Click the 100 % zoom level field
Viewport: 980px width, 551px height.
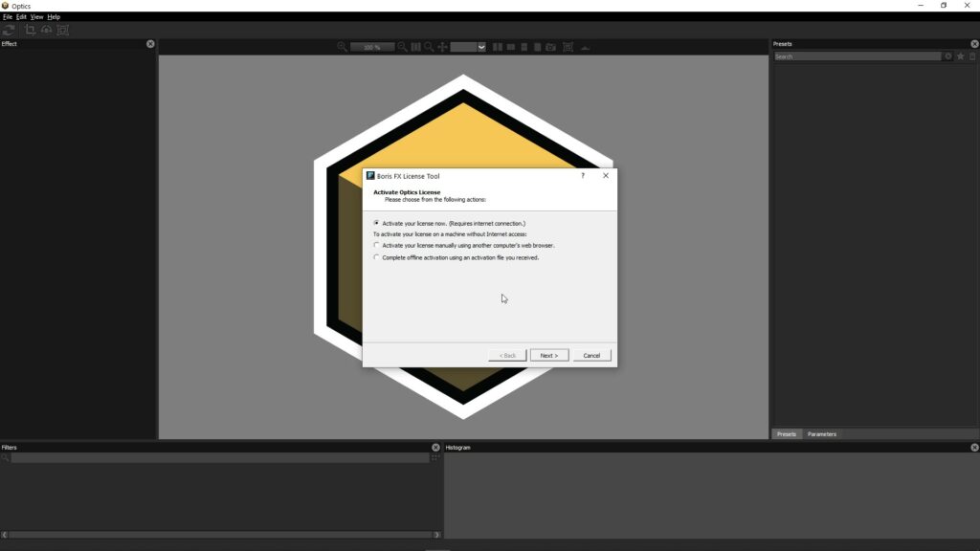[372, 47]
